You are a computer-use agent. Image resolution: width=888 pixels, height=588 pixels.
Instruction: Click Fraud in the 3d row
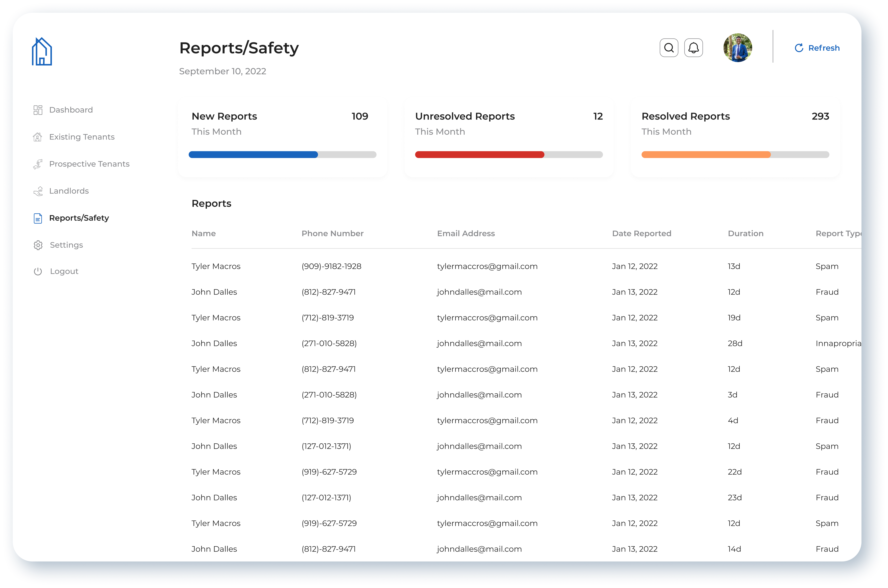click(x=827, y=395)
